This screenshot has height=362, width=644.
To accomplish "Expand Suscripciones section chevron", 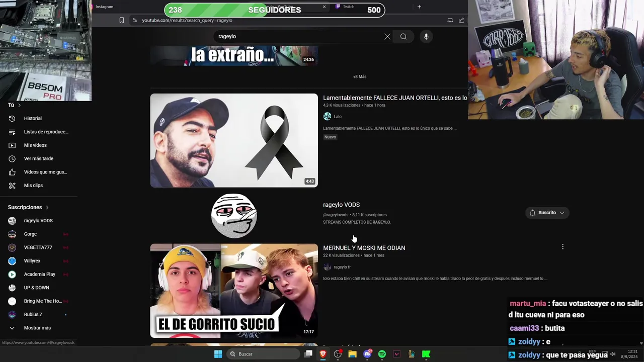I will click(x=47, y=207).
